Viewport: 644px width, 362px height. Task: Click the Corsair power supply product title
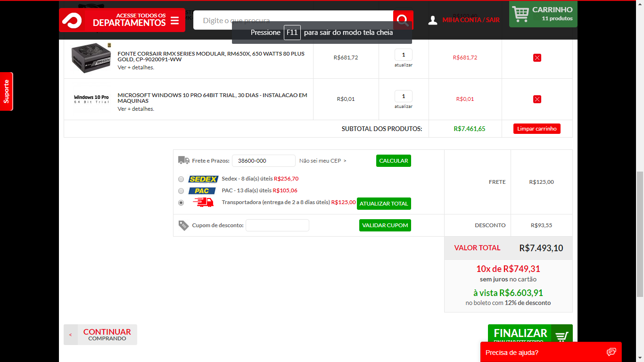click(x=211, y=57)
